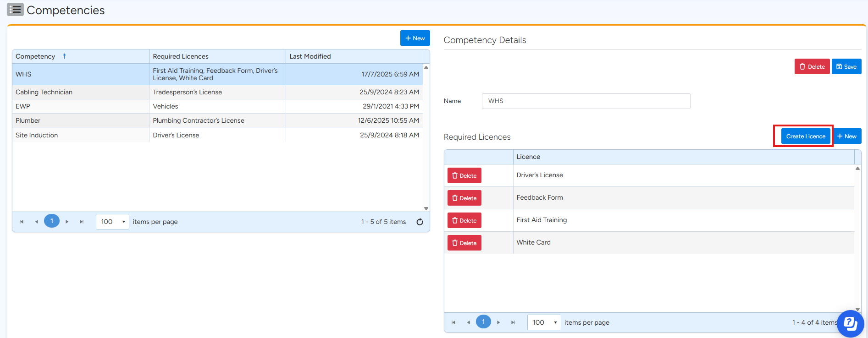Screen dimensions: 868x338
Task: Expand items per page dropdown in licences grid
Action: (x=555, y=322)
